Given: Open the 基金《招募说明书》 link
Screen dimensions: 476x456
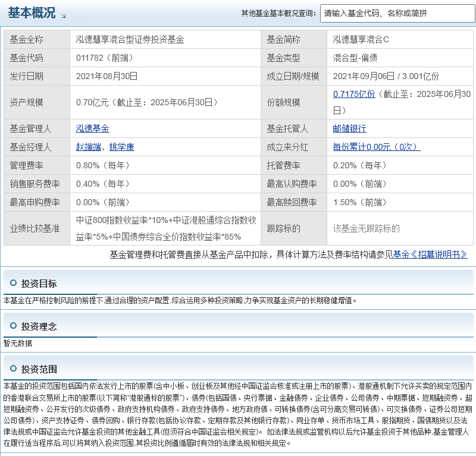Looking at the screenshot, I should click(x=430, y=254).
